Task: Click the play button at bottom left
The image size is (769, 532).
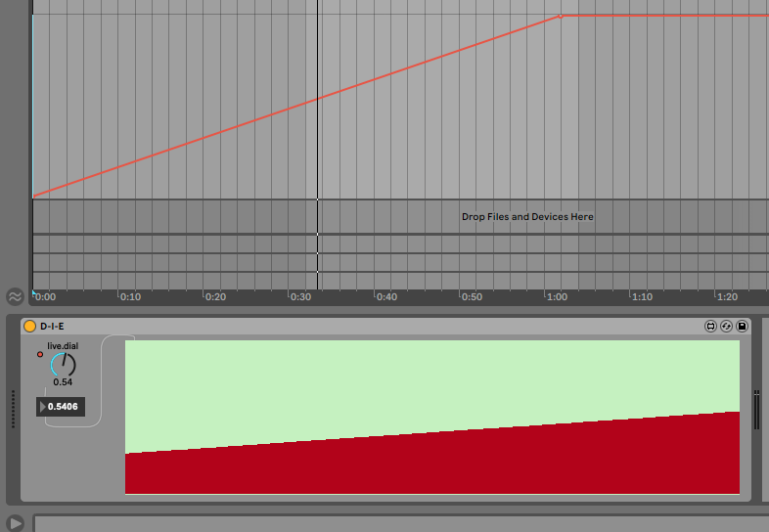Action: (16, 523)
